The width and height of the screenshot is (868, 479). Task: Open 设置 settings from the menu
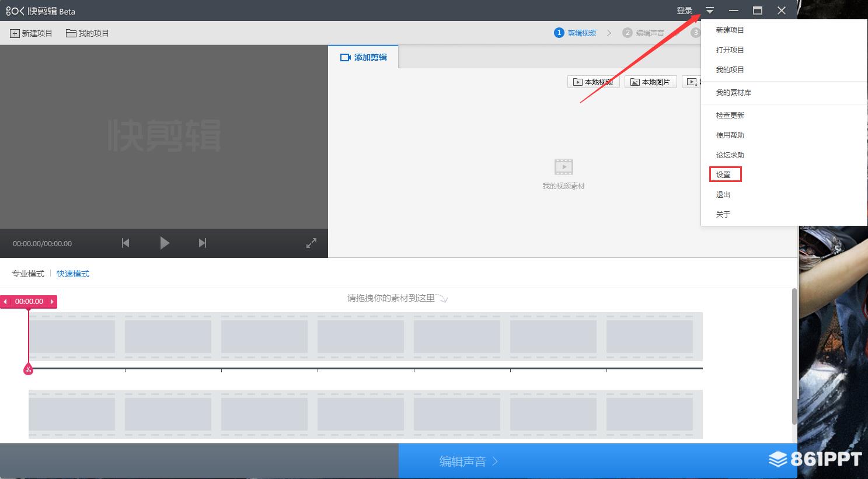(723, 174)
